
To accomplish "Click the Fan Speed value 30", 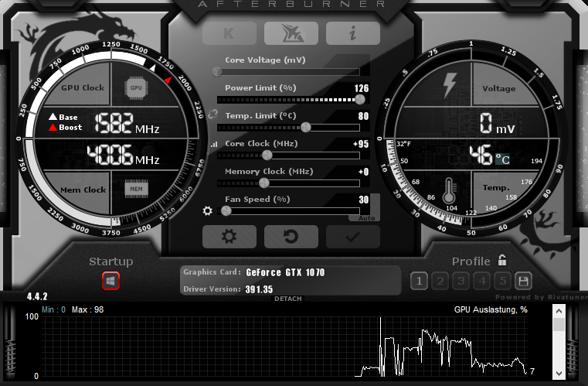I will (x=364, y=200).
